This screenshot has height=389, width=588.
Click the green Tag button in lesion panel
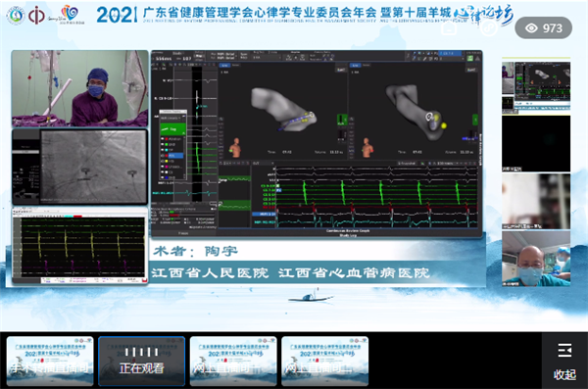click(172, 129)
